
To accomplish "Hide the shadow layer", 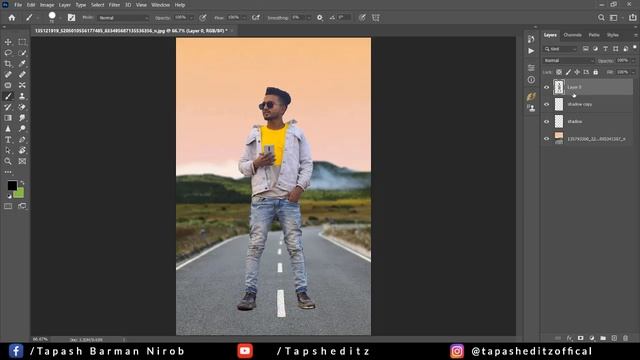I will click(547, 122).
